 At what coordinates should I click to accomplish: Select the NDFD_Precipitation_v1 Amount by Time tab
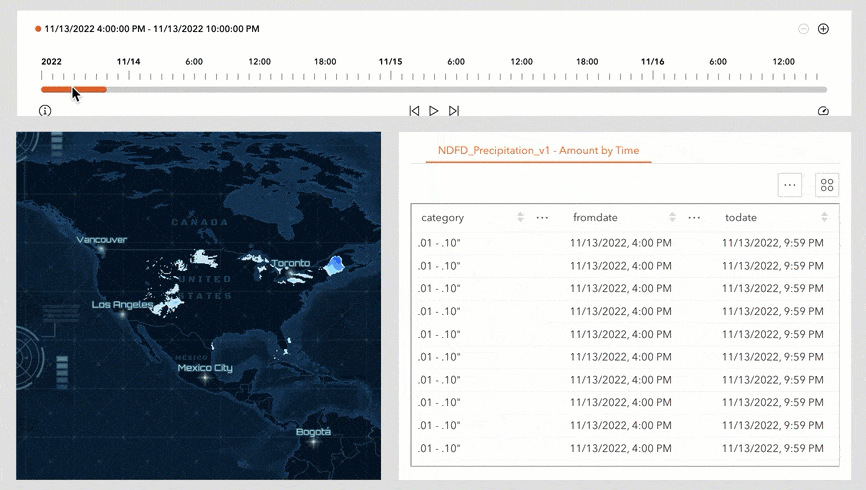(x=538, y=150)
